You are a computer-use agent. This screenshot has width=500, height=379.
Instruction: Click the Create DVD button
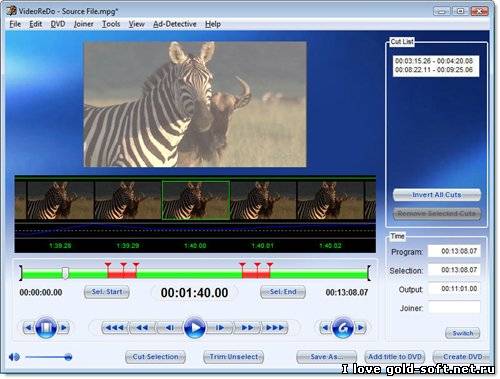[462, 357]
